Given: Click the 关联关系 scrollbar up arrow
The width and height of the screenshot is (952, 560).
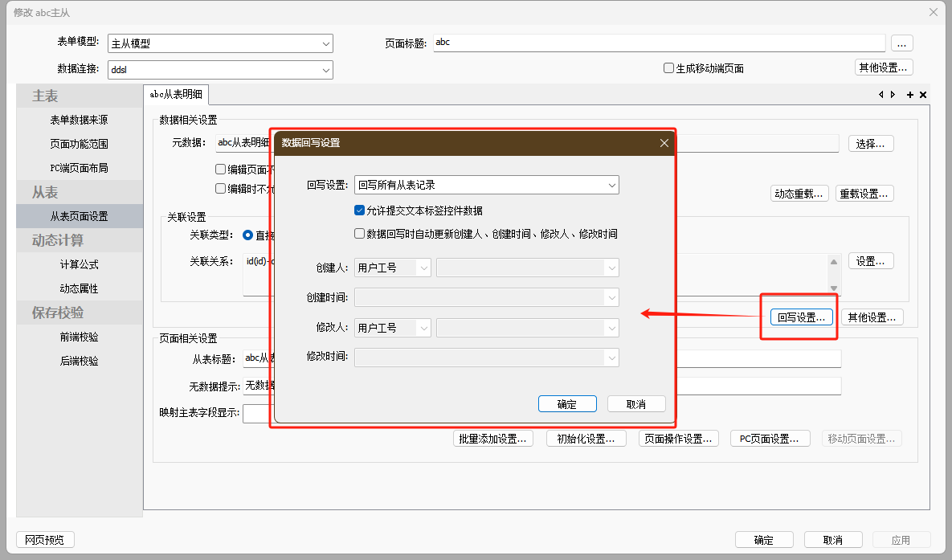Looking at the screenshot, I should [834, 262].
